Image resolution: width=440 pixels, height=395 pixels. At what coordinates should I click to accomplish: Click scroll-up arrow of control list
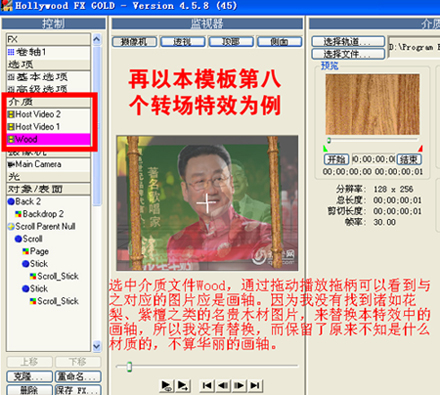97,40
